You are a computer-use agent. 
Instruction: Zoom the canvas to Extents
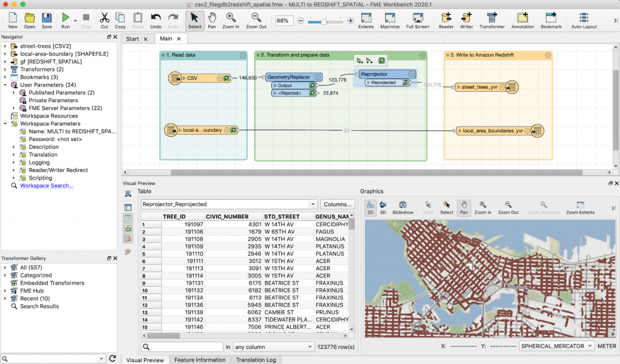coord(366,21)
